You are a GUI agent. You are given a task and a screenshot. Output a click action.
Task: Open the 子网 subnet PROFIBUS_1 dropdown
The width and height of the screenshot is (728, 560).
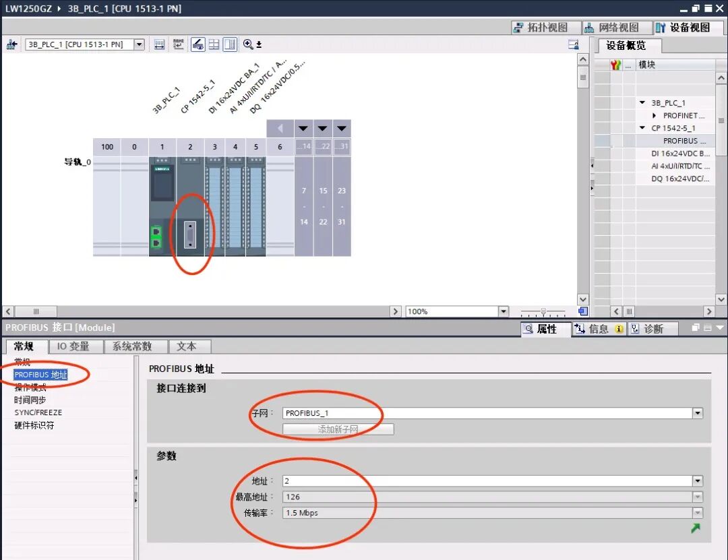tap(698, 413)
